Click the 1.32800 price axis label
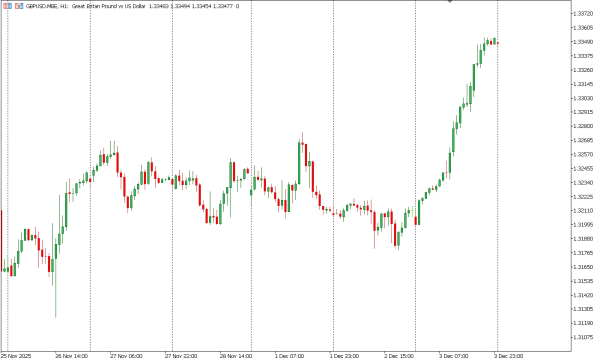 582,126
